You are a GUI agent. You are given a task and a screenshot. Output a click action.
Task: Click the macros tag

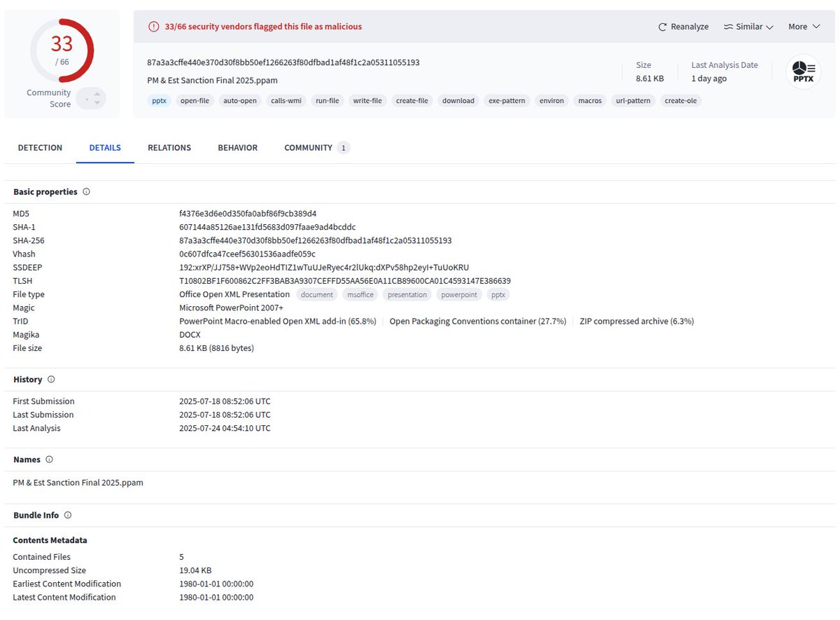(590, 101)
